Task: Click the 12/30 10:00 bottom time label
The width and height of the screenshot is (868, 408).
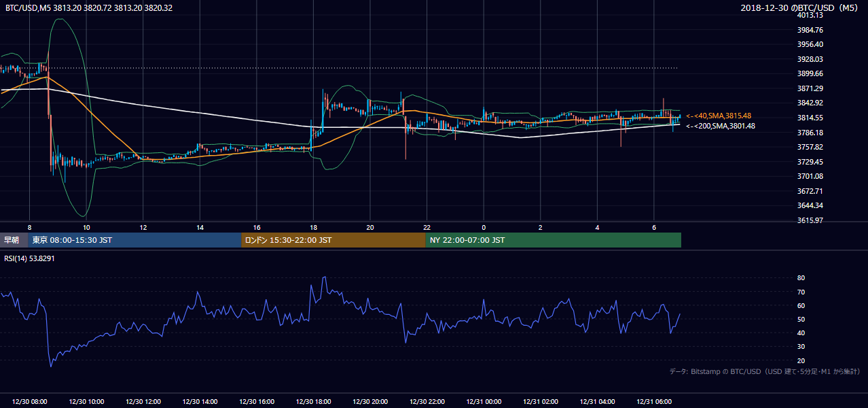Action: click(x=86, y=402)
